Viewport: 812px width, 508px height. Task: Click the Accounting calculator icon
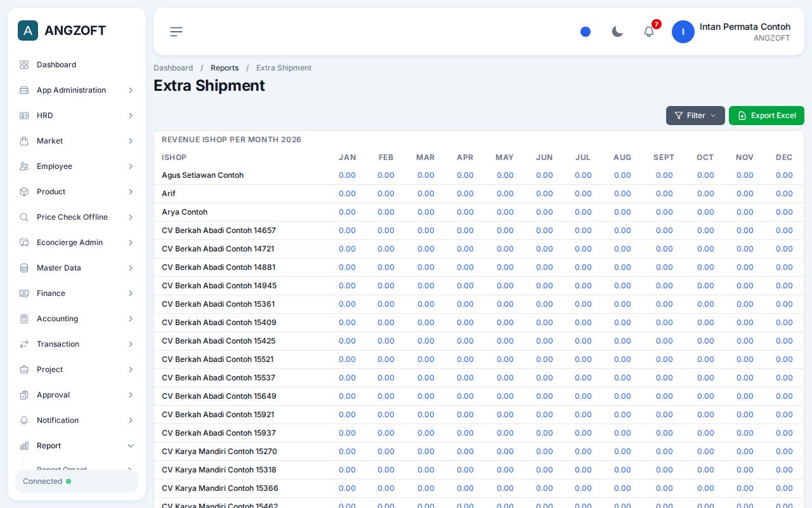(x=24, y=319)
